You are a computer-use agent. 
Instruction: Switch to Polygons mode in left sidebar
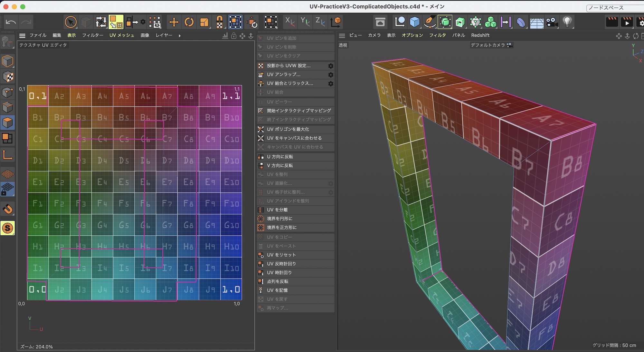tap(8, 122)
